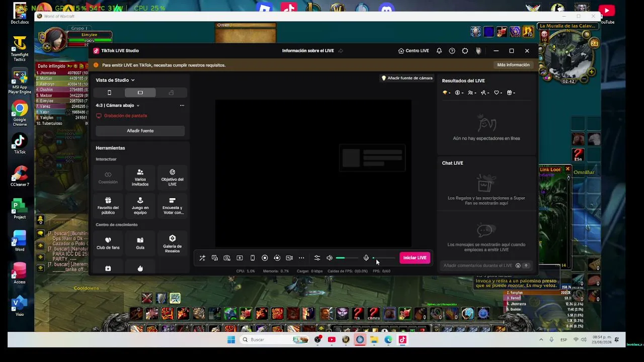Open TikTok LIVE Studio from the taskbar
The image size is (644, 362).
click(x=403, y=340)
